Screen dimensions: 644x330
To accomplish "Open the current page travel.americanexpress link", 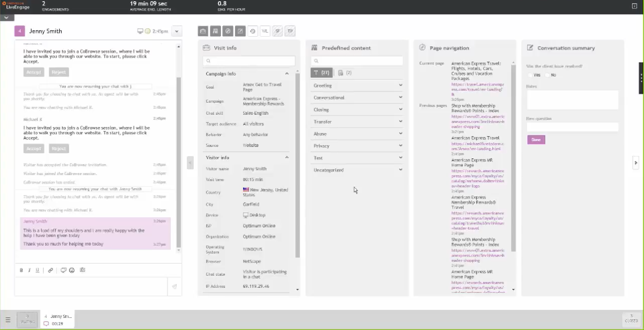I will pyautogui.click(x=477, y=89).
